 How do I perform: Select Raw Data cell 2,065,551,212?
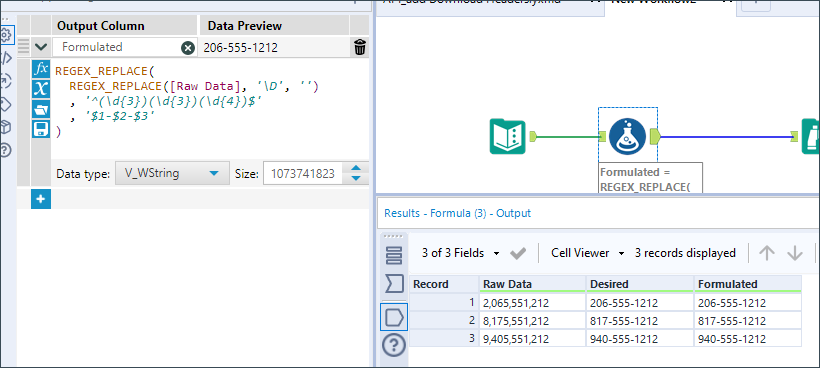pos(533,303)
